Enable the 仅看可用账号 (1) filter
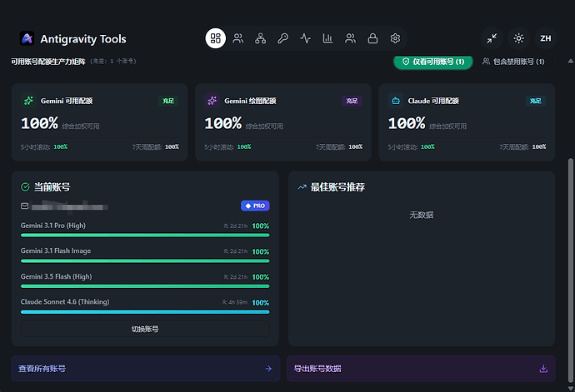The image size is (575, 392). 433,62
